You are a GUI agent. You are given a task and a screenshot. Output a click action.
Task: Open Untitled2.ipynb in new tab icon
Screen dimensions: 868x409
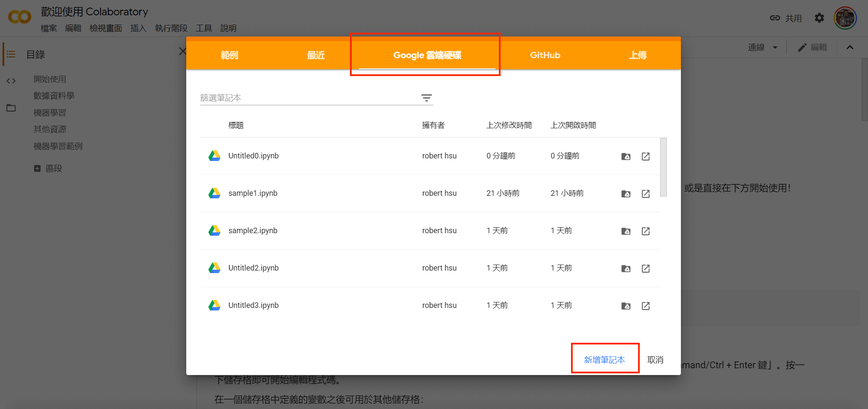click(x=646, y=268)
